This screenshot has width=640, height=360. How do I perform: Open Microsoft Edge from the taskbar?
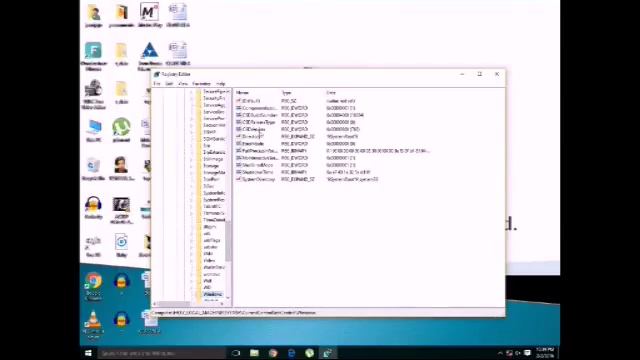[291, 353]
